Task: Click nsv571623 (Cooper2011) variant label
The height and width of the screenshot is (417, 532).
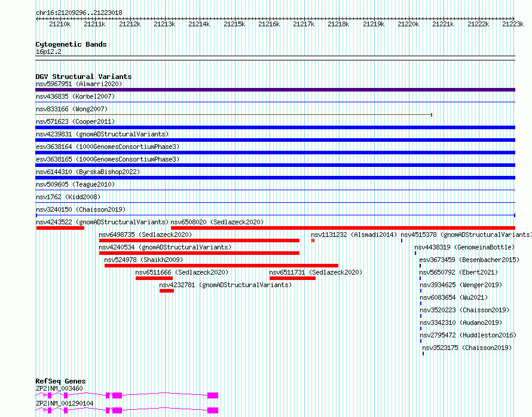Action: [75, 121]
